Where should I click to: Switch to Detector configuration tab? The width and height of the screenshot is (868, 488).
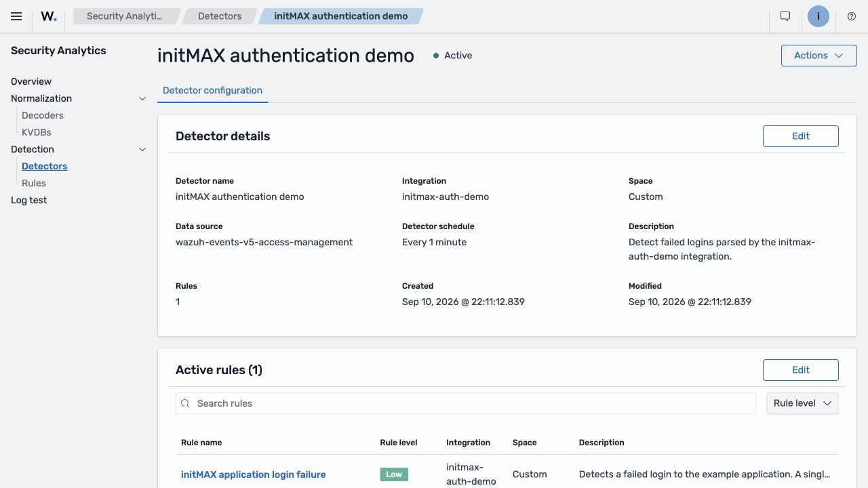click(212, 90)
